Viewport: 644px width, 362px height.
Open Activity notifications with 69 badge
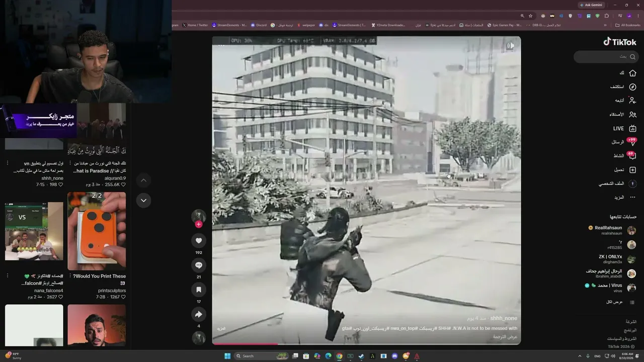point(632,156)
